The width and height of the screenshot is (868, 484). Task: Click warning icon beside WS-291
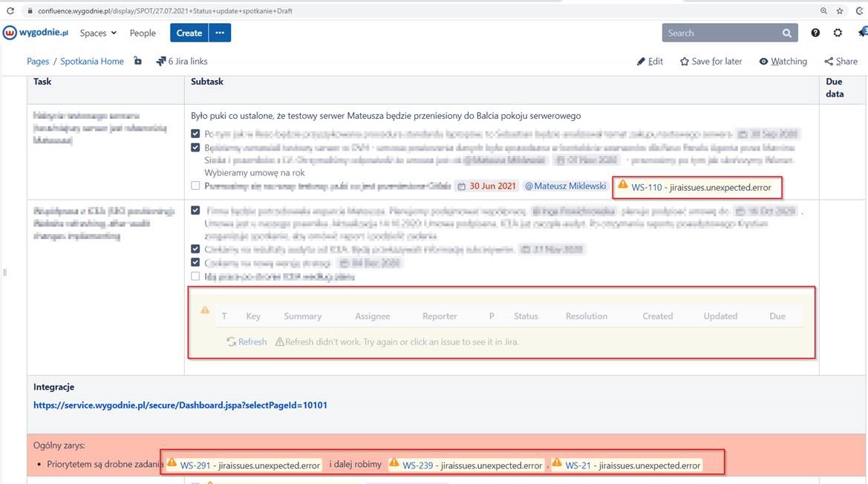(x=172, y=462)
